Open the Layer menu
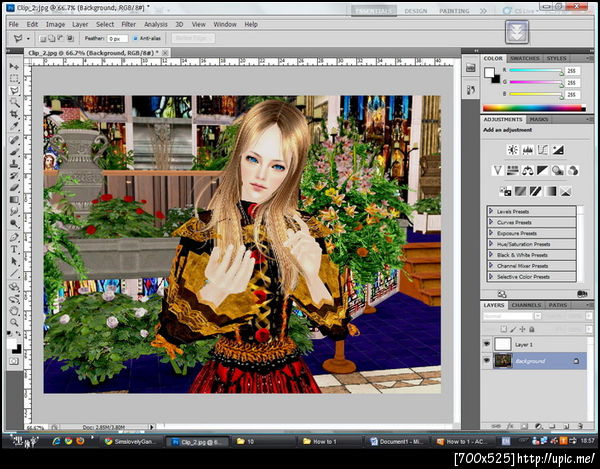The height and width of the screenshot is (469, 600). click(80, 24)
